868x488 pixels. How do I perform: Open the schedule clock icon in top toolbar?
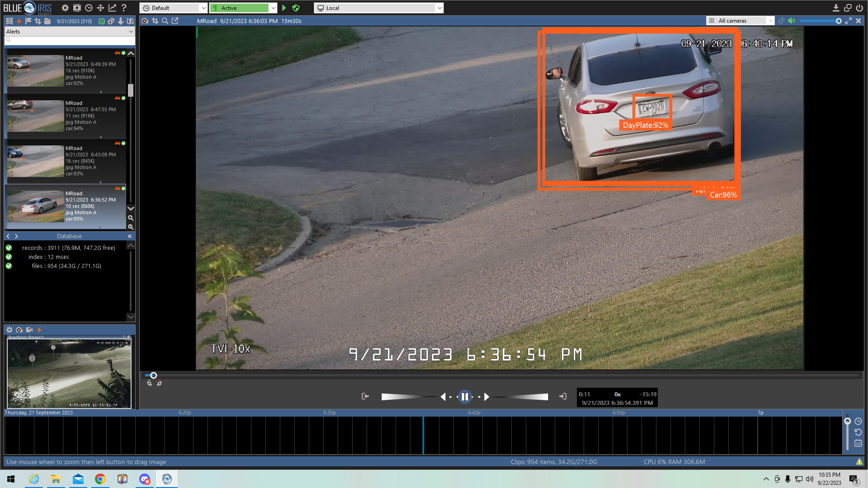(x=89, y=8)
